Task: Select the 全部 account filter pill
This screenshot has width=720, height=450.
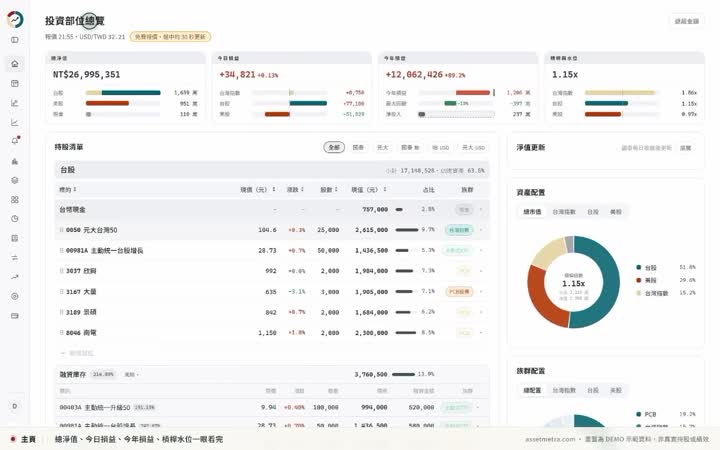Action: [334, 147]
